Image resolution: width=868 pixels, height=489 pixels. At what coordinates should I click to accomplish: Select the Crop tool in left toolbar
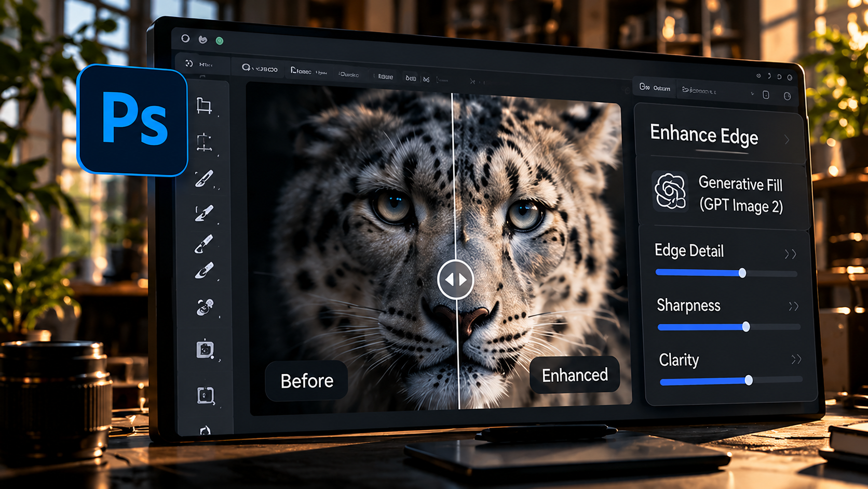coord(204,105)
